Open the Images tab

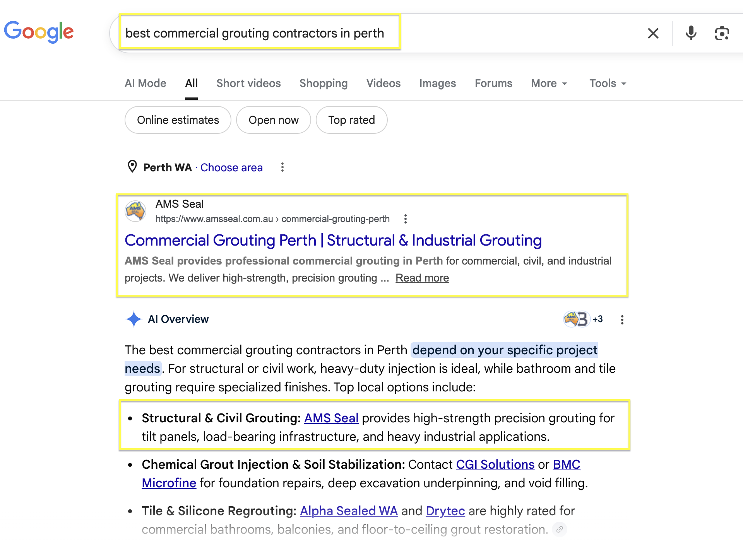438,83
